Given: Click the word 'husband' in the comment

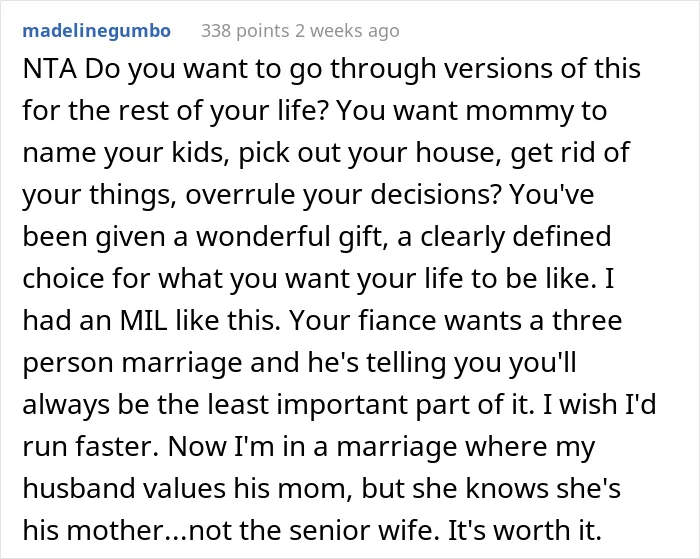Looking at the screenshot, I should click(79, 488).
